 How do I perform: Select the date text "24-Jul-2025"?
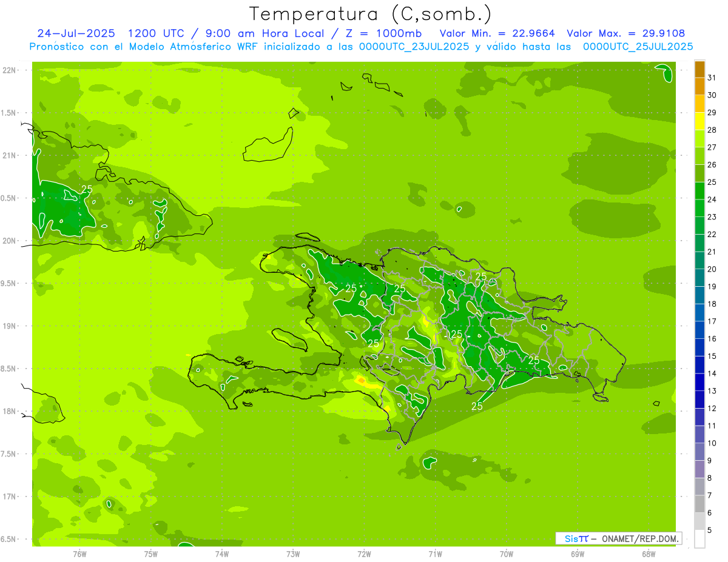pos(76,33)
